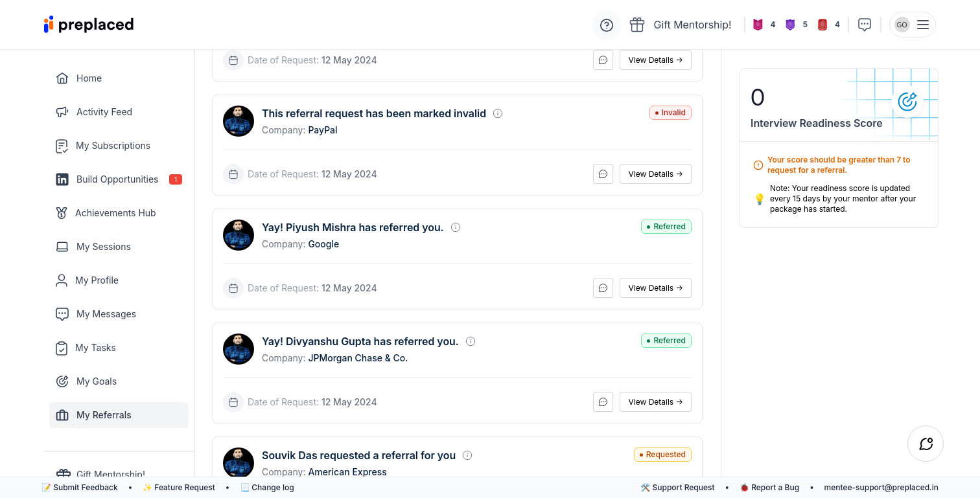Click info icon next to Piyush Mishra referral
Screen dimensions: 980x498
pos(456,227)
